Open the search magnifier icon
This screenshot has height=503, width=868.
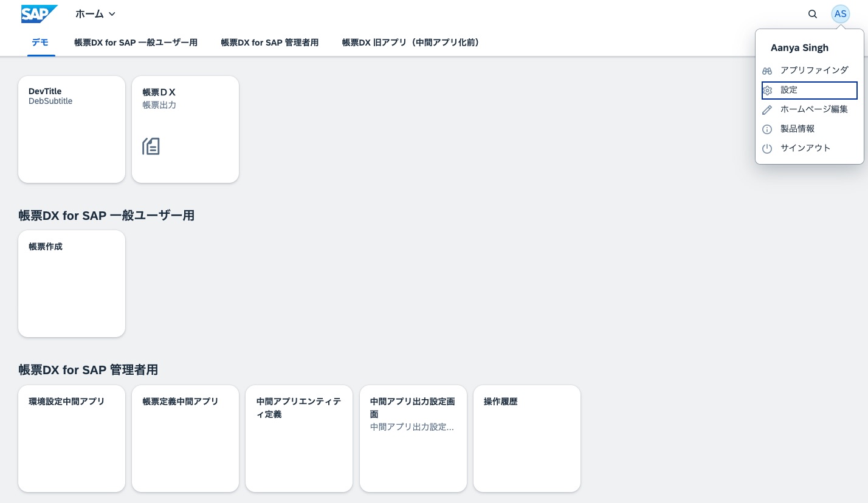click(x=813, y=14)
